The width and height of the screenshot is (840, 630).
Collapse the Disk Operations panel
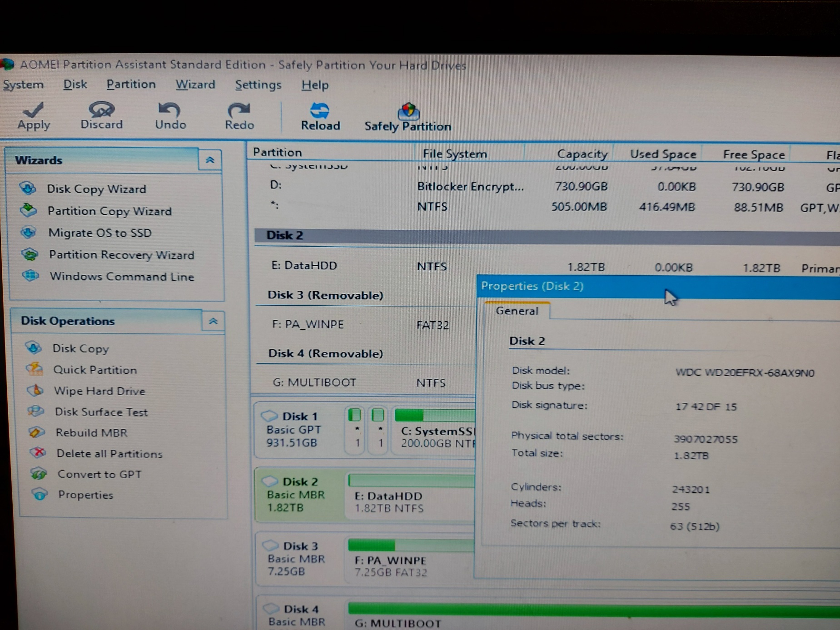(x=213, y=321)
